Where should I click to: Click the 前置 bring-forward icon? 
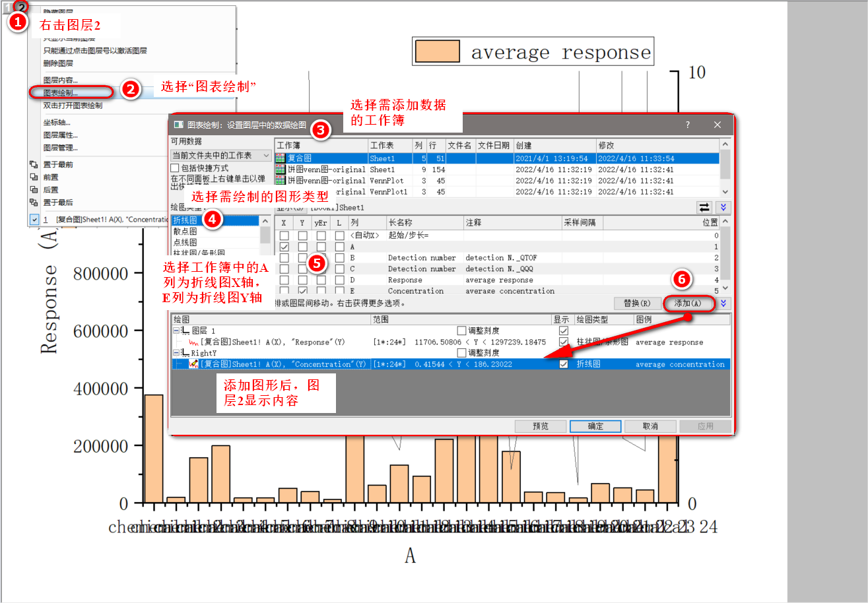[34, 177]
